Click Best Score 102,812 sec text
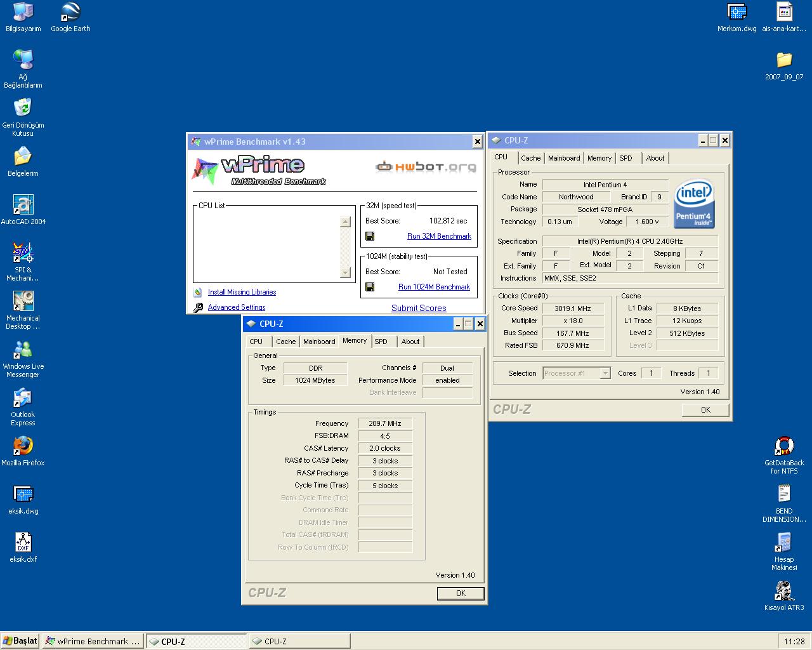Screen dimensions: 812x650 tap(448, 221)
